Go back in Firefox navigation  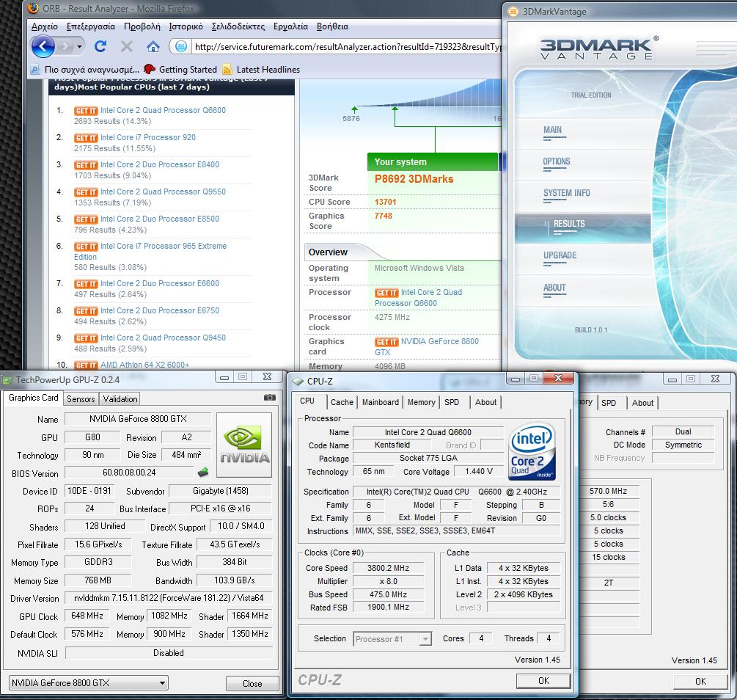(x=43, y=46)
